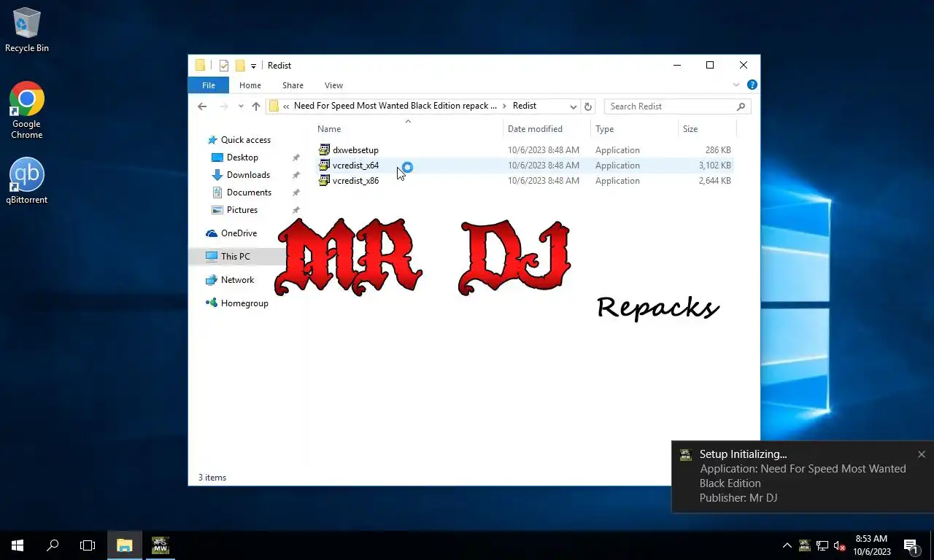The image size is (934, 560).
Task: Click New Folder quick access toolbar icon
Action: coord(239,66)
